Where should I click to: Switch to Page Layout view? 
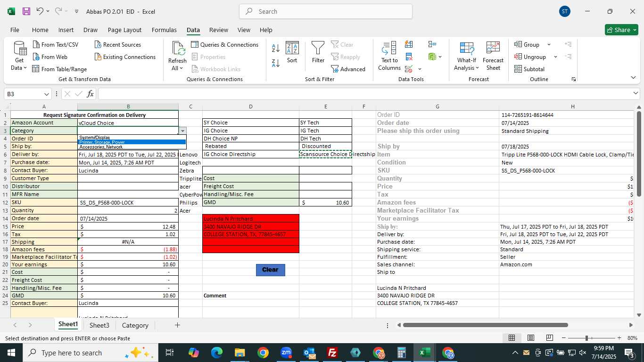pos(530,338)
